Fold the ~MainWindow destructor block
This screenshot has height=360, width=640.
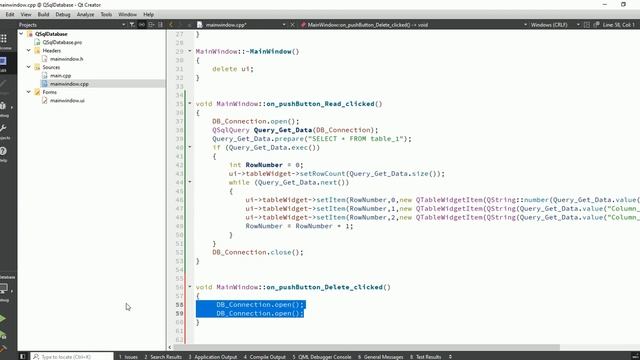click(190, 51)
